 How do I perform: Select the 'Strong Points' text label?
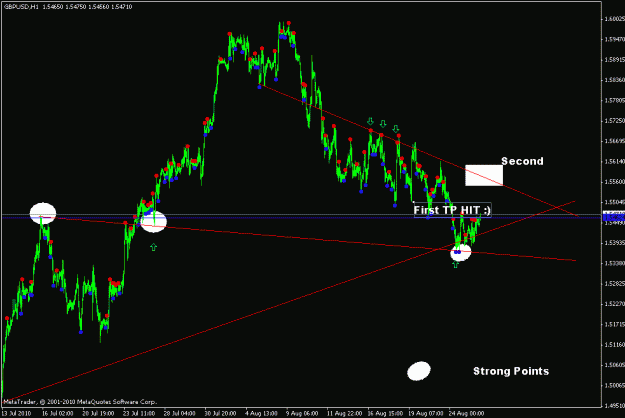click(x=511, y=371)
